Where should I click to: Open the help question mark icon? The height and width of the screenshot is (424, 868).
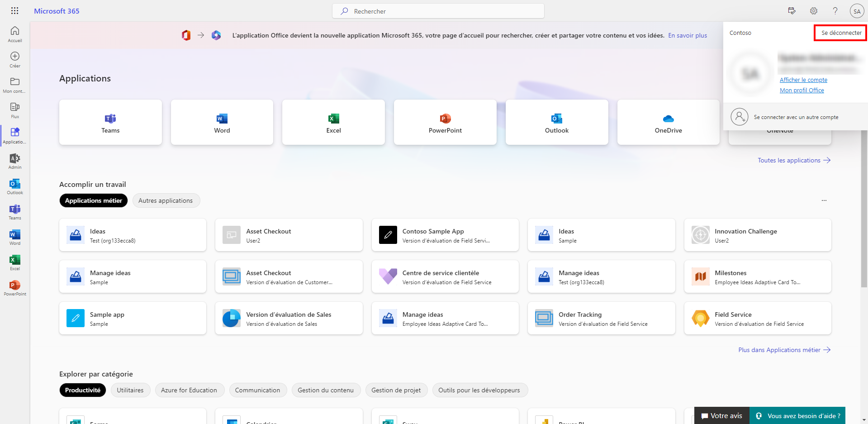835,11
